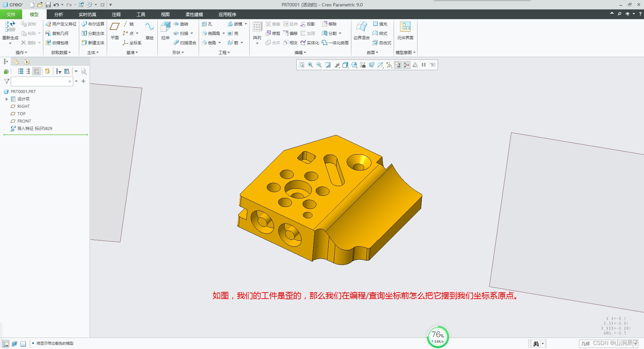This screenshot has height=349, width=644.
Task: Click the 实体化 button
Action: [309, 43]
